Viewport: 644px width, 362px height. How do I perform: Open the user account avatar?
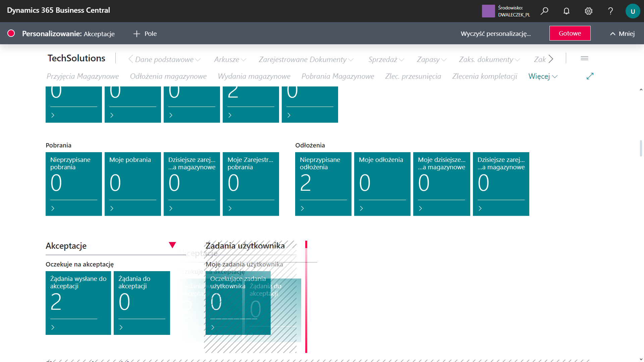(x=633, y=11)
